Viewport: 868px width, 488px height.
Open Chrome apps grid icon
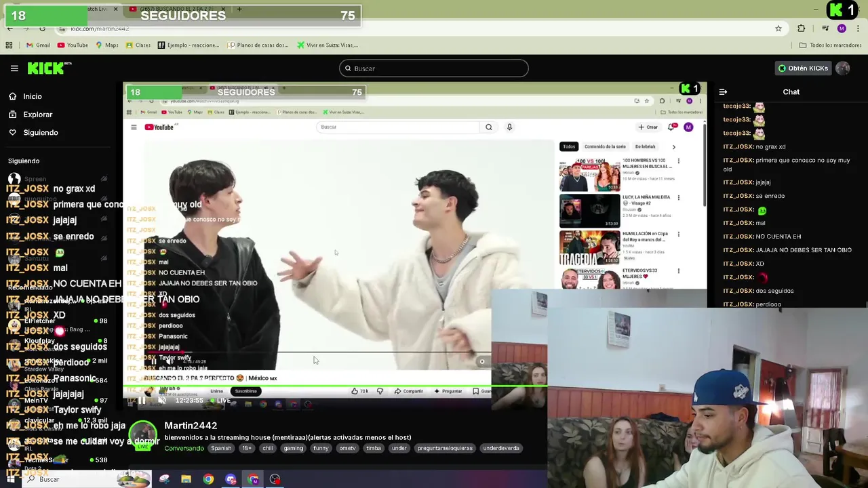point(9,45)
